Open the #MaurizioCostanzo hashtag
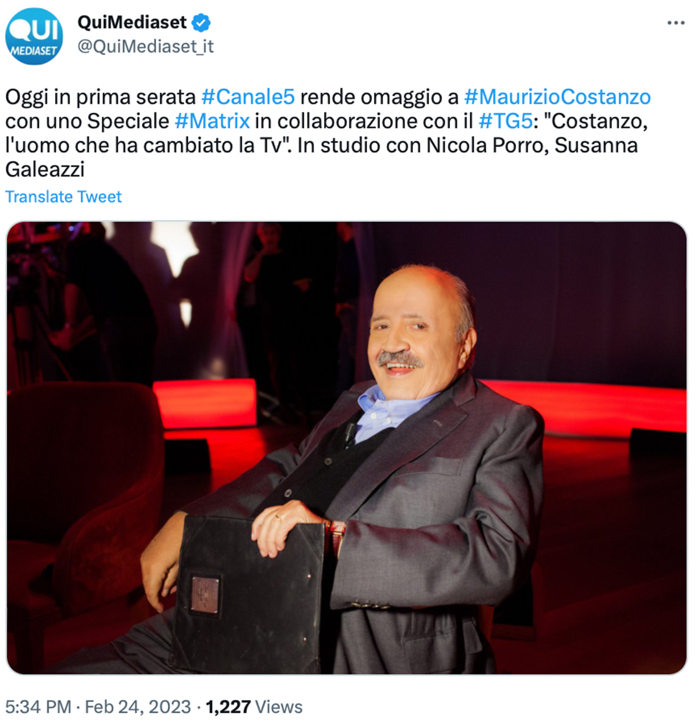 (557, 97)
